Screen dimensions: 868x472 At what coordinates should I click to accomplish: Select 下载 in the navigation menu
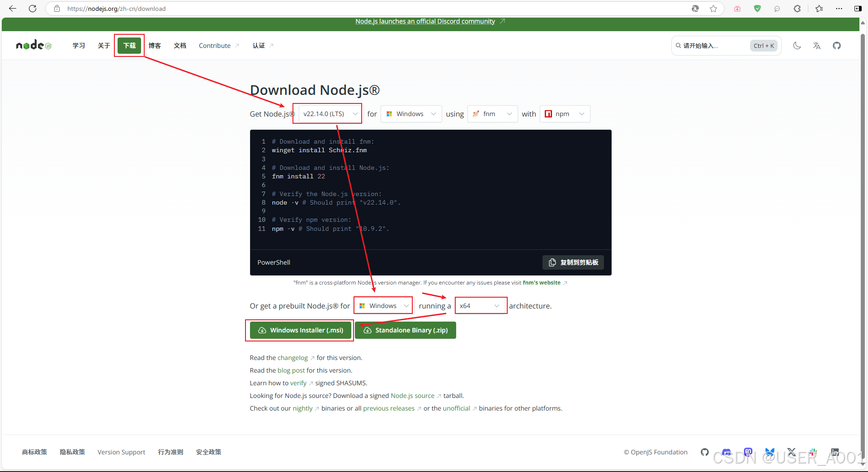[x=129, y=45]
